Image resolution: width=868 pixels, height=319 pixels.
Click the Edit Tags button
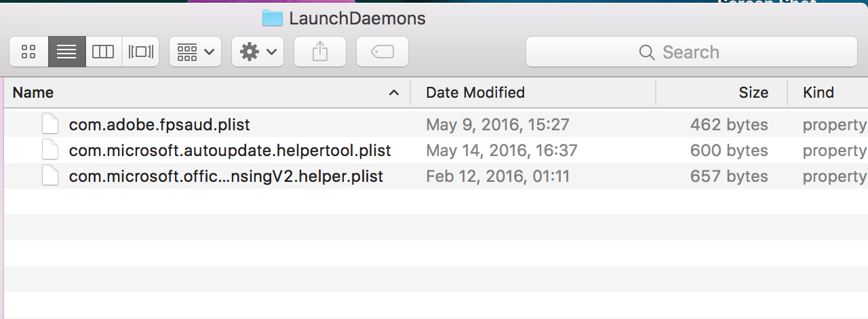click(x=382, y=52)
